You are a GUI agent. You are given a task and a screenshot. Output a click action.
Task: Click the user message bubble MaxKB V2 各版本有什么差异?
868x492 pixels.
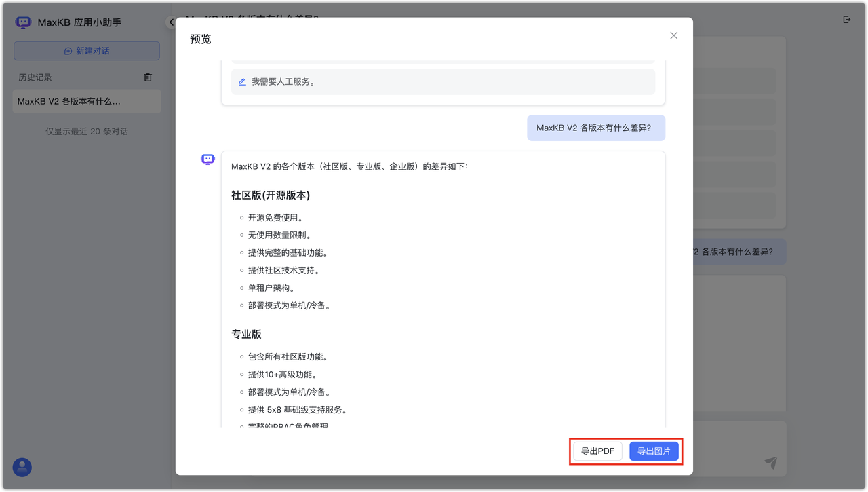click(x=595, y=128)
